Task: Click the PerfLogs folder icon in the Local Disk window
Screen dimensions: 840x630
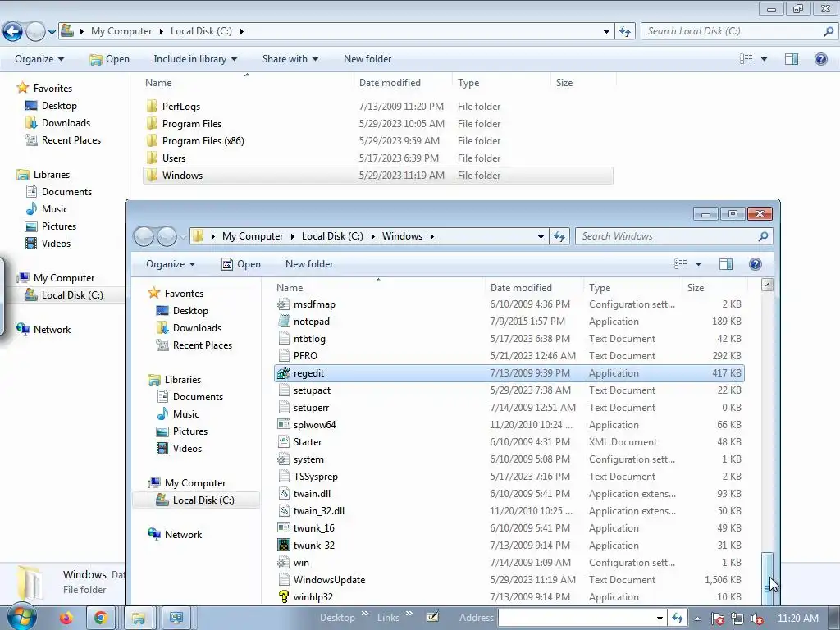Action: pos(152,106)
